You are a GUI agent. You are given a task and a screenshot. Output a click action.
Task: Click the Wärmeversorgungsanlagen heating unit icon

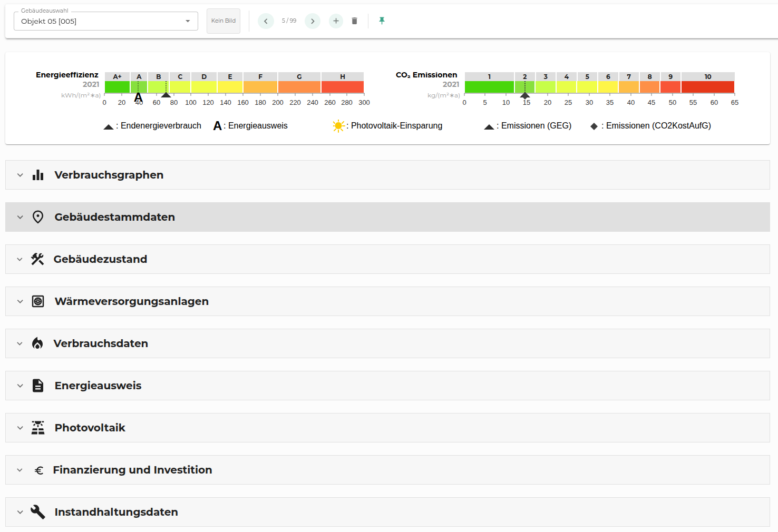point(38,301)
